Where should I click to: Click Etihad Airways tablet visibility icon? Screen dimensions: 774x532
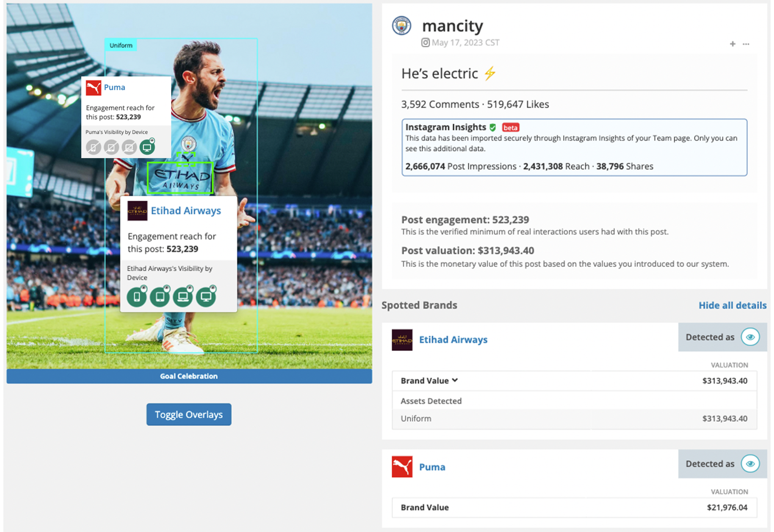click(160, 296)
